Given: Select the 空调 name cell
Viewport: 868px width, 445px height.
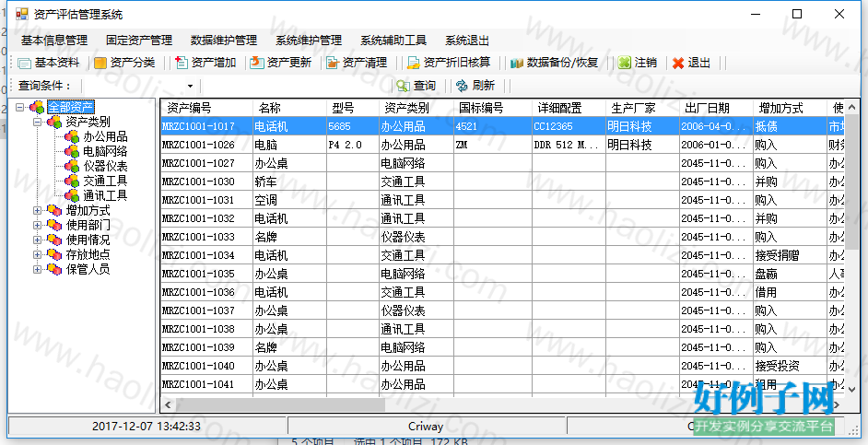Looking at the screenshot, I should (x=289, y=200).
